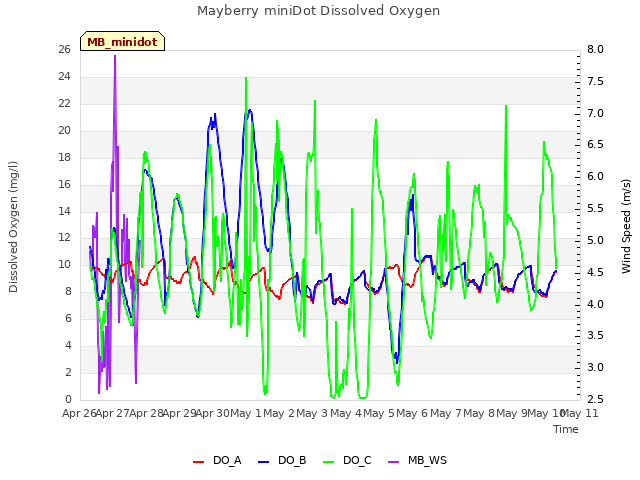The image size is (640, 480).
Task: Click the Apr 26 date tick label
Action: [x=79, y=413]
